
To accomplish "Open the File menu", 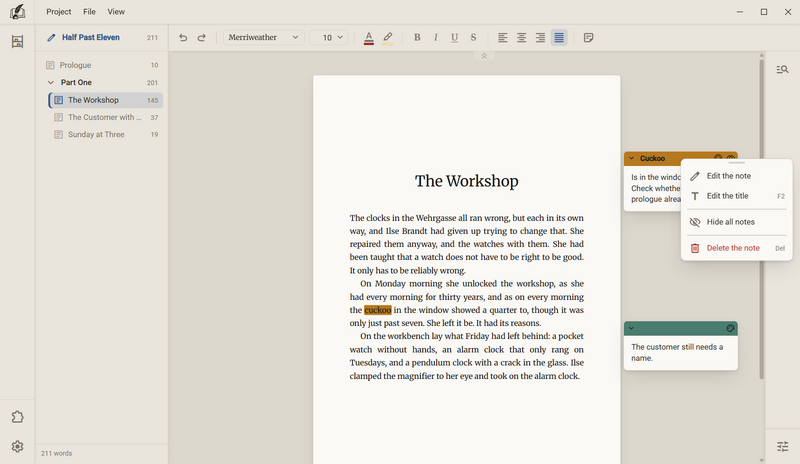I will click(x=89, y=12).
